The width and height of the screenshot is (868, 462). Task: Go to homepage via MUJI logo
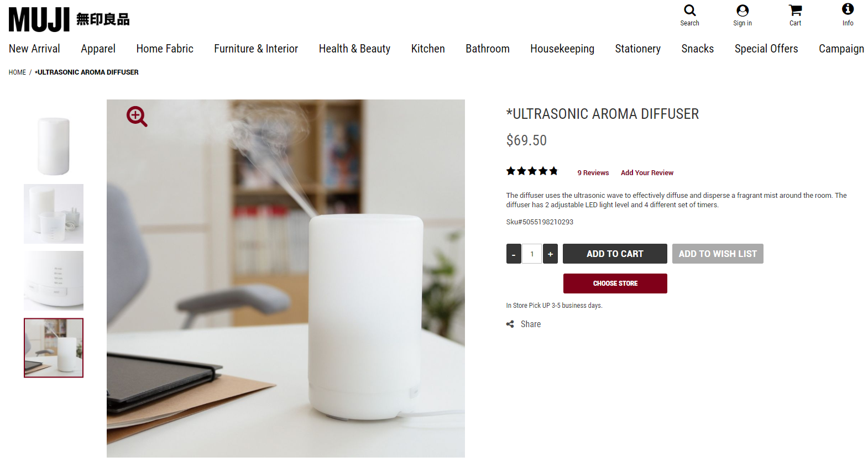pos(69,19)
